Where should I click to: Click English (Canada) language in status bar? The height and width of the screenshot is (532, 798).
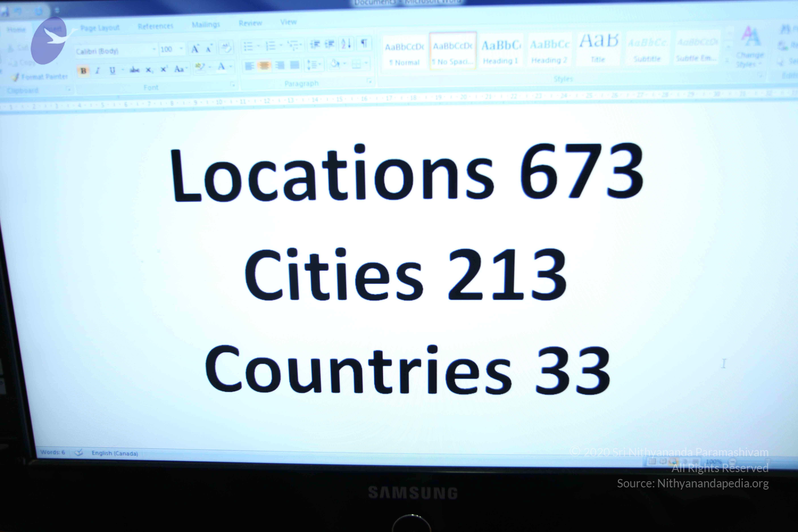[115, 453]
